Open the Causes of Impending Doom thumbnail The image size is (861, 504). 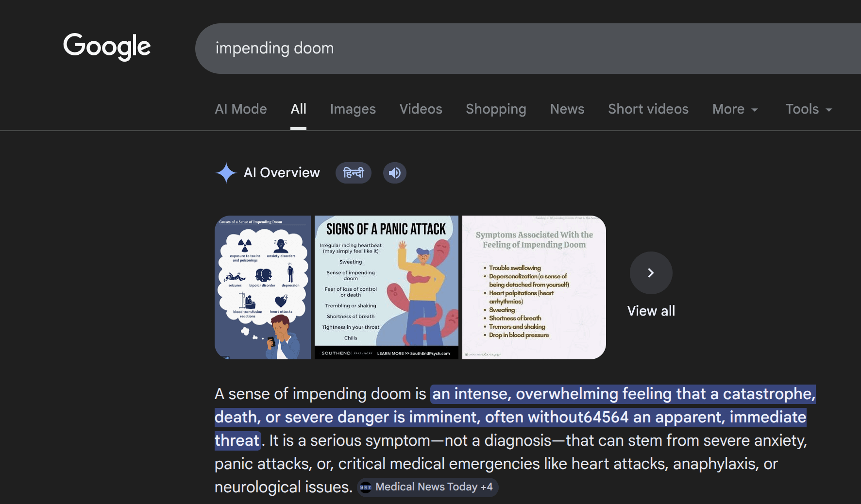point(263,287)
